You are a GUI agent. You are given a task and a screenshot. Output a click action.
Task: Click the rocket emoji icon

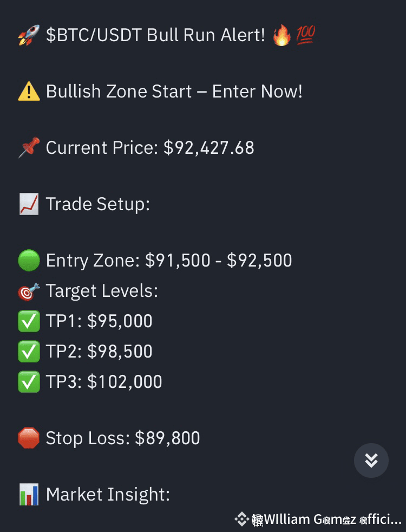tap(29, 36)
